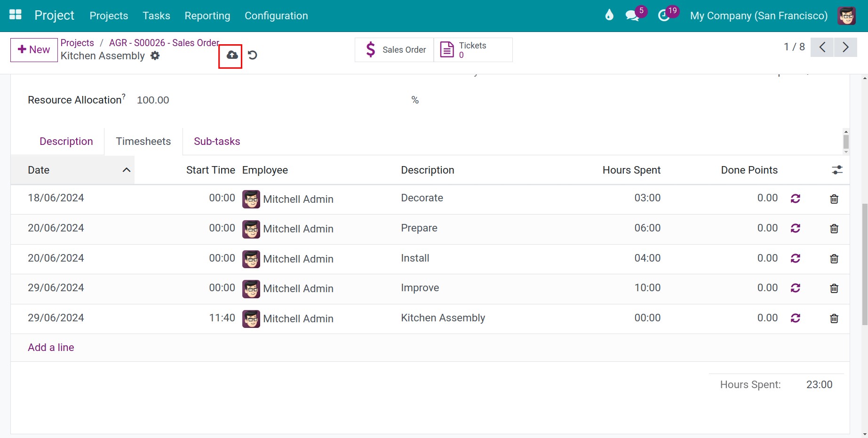
Task: Delete the Decorate timesheet line
Action: [x=834, y=199]
